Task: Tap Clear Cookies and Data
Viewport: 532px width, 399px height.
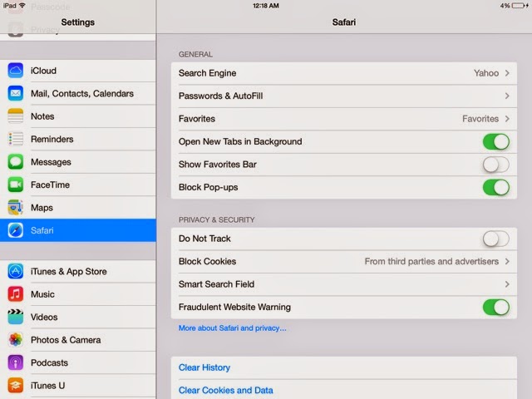Action: (x=225, y=390)
